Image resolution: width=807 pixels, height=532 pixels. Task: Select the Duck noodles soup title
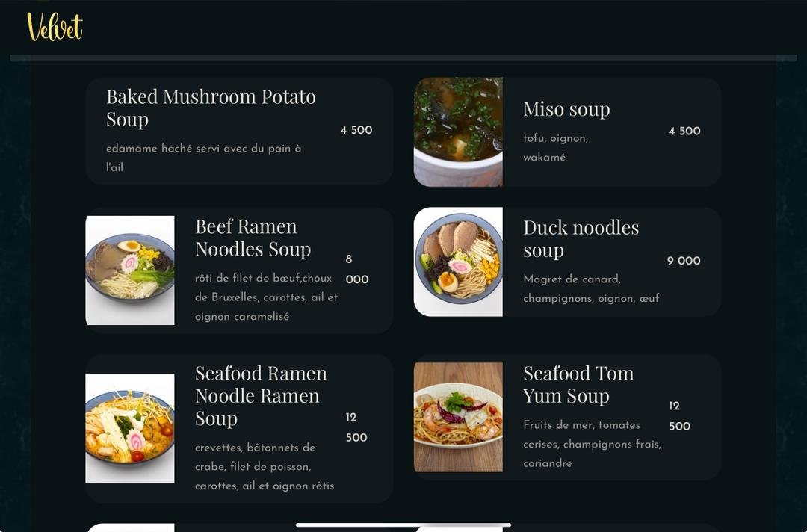581,239
